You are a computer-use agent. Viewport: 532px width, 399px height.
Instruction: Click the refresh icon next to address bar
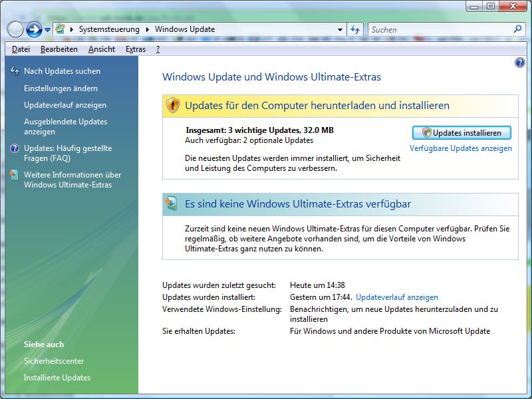[x=355, y=29]
